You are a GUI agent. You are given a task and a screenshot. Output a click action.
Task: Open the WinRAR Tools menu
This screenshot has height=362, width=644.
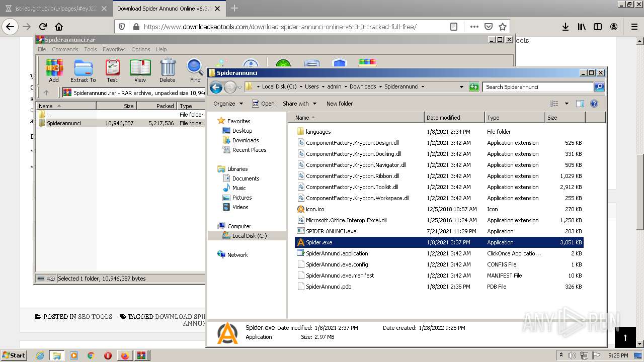coord(91,49)
